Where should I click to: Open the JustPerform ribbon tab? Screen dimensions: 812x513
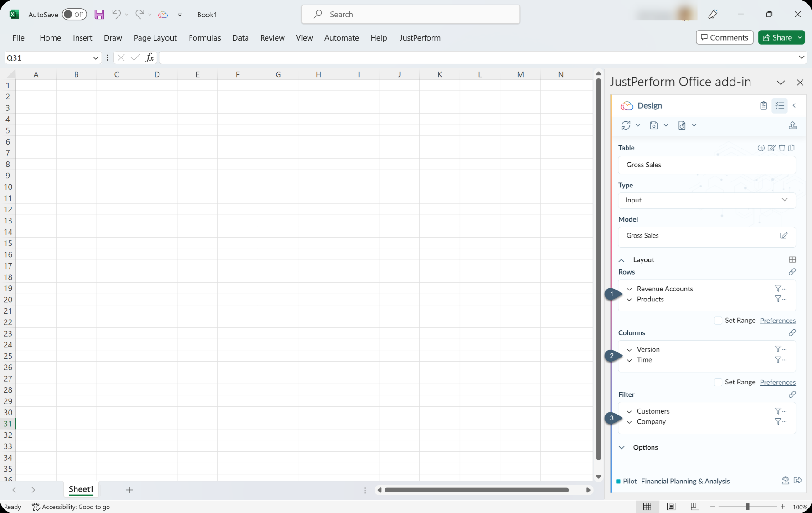tap(420, 38)
